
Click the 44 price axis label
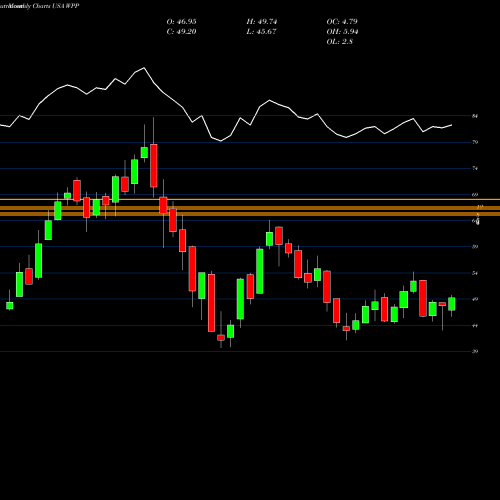(x=475, y=326)
